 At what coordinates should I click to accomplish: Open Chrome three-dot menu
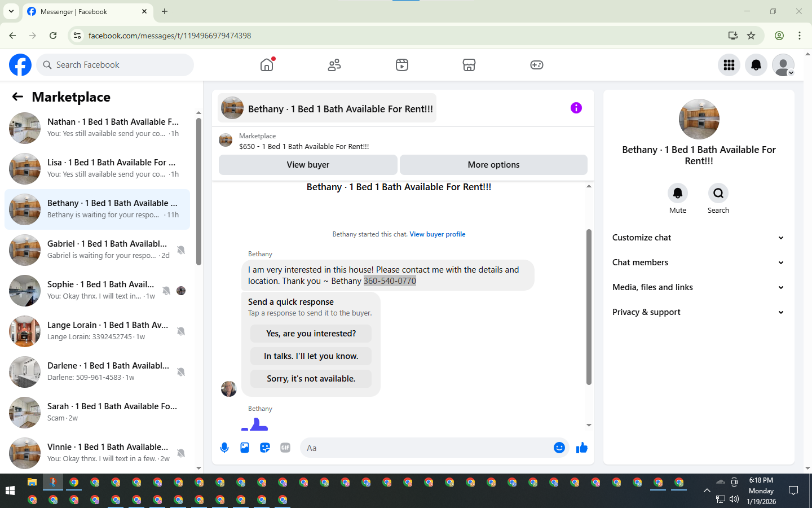click(x=800, y=36)
